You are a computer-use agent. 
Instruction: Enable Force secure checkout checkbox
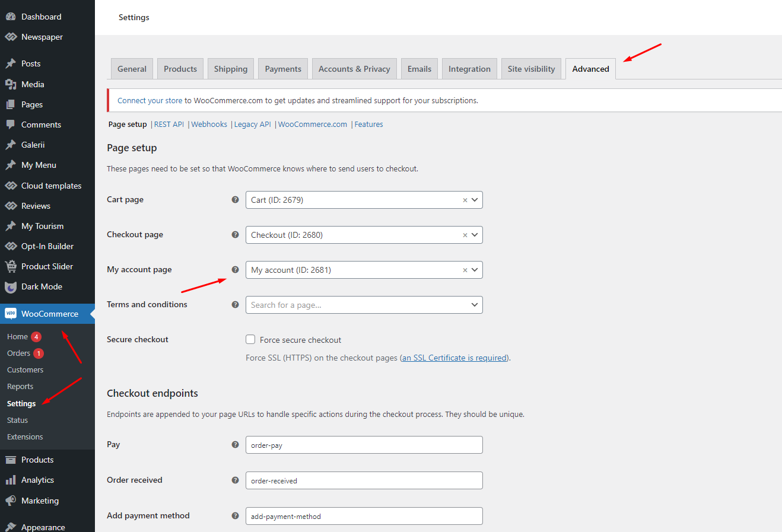click(250, 340)
